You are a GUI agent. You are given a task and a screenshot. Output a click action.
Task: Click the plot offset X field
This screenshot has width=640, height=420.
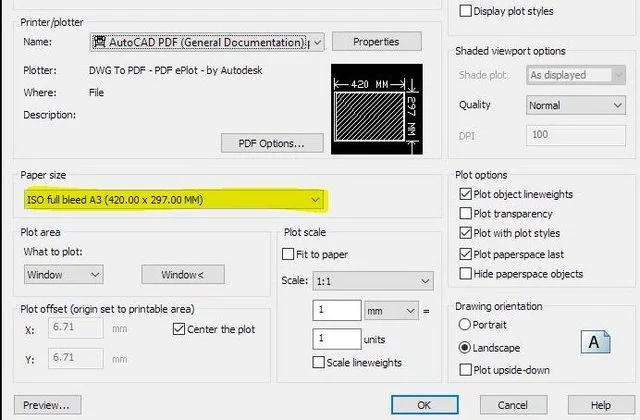coord(76,328)
